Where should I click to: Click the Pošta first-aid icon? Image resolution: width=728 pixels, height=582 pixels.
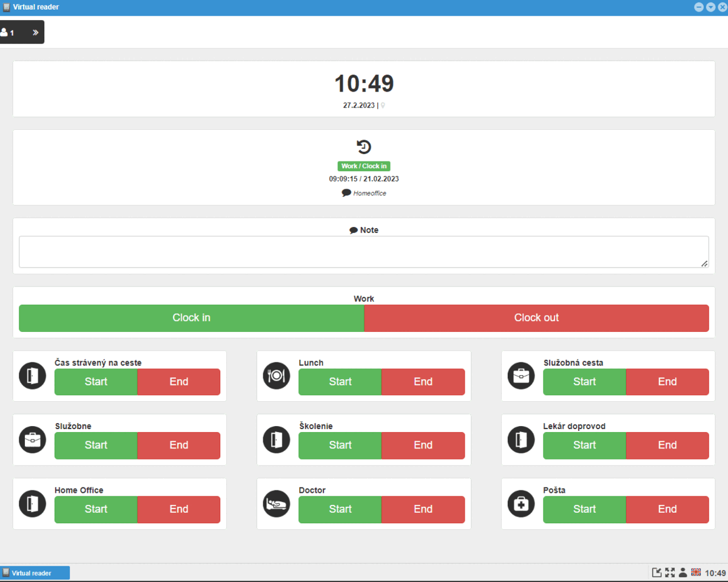521,504
